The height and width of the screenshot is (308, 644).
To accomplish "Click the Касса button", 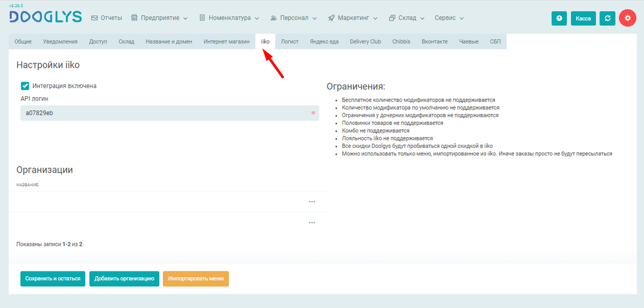I will point(583,18).
